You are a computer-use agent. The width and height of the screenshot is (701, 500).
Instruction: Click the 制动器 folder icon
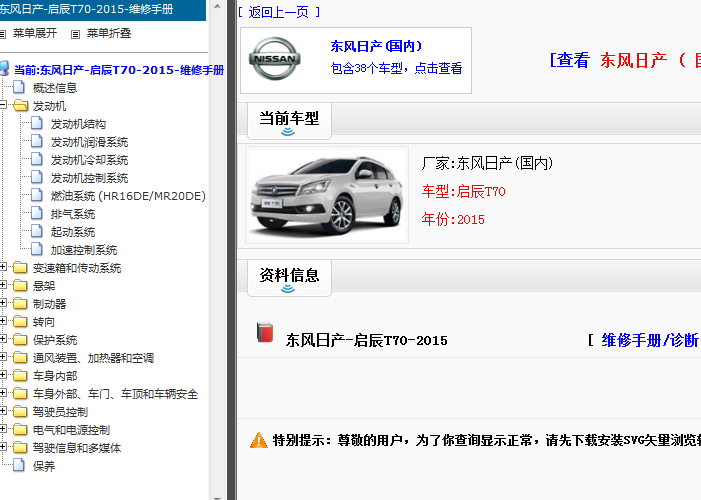click(x=20, y=304)
